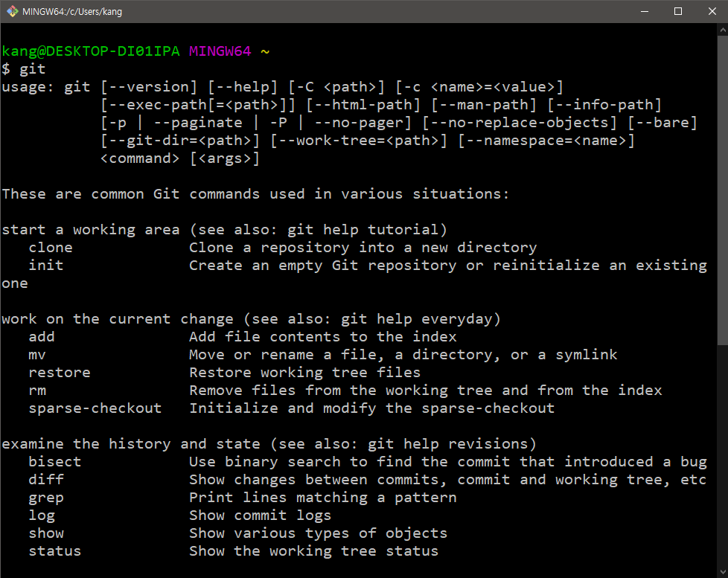Click the 'sparse-checkout' command name
This screenshot has width=728, height=578.
[x=95, y=408]
